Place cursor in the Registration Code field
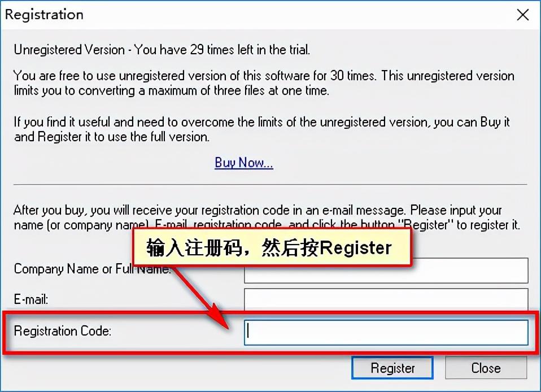Image resolution: width=541 pixels, height=392 pixels. [x=386, y=332]
